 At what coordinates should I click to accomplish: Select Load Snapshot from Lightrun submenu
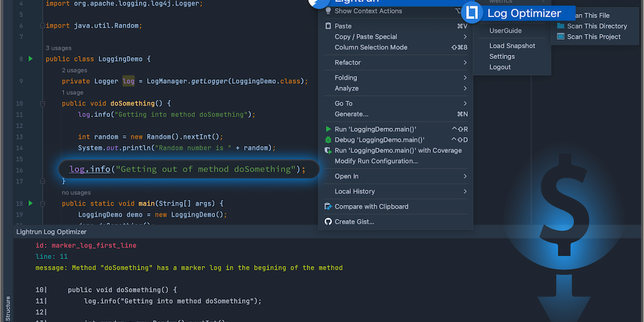click(512, 46)
